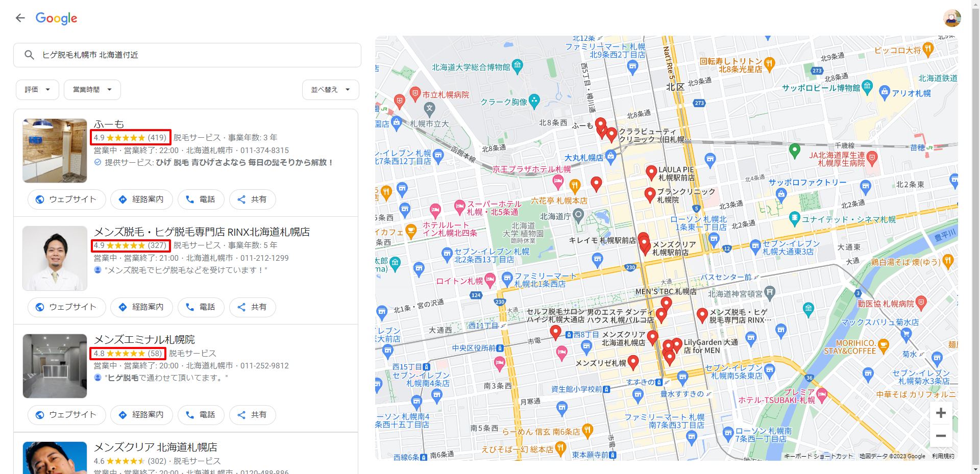Select the LAULA PIE 札幌駅前店 map pin

point(651,172)
